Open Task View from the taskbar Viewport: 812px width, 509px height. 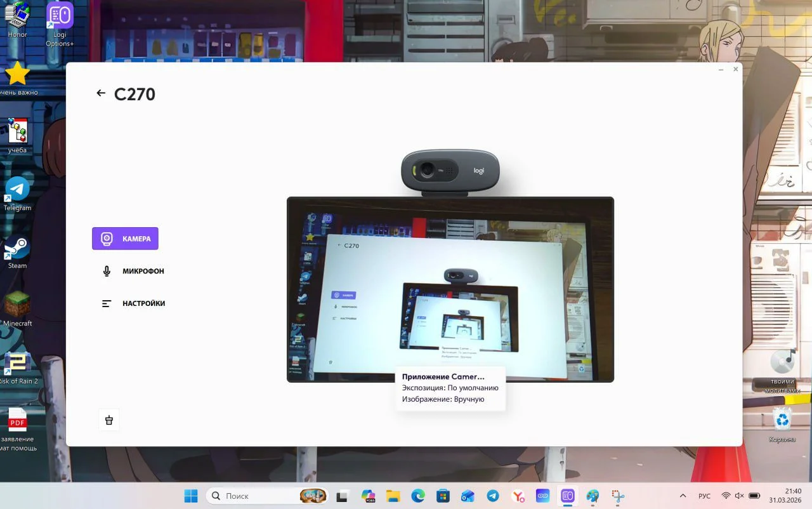coord(342,496)
